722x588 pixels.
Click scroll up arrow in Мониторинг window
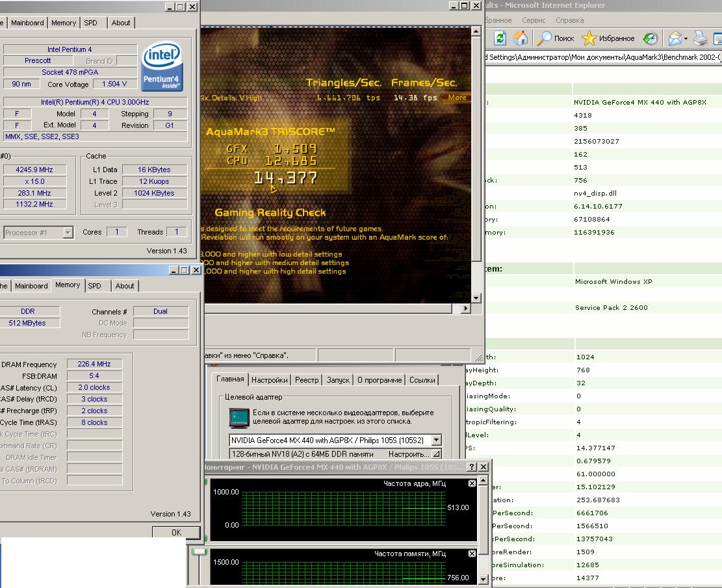click(483, 481)
